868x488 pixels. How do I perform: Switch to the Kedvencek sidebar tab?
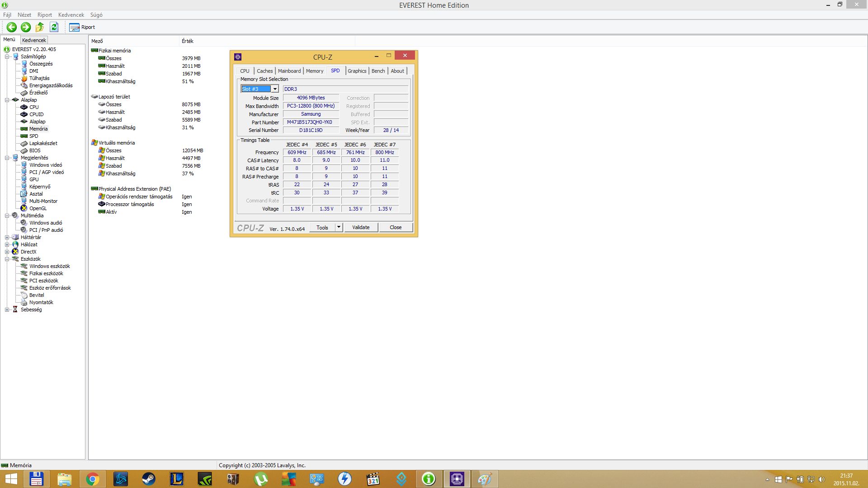(34, 40)
